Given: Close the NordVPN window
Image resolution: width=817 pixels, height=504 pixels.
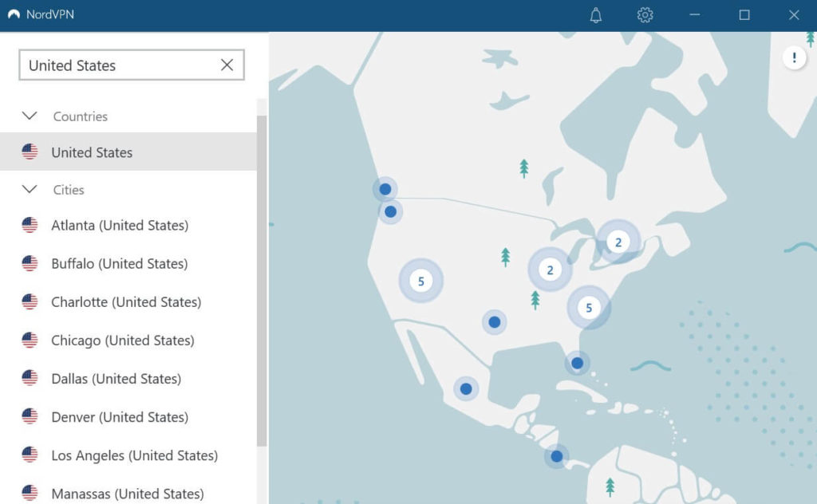Looking at the screenshot, I should (794, 15).
